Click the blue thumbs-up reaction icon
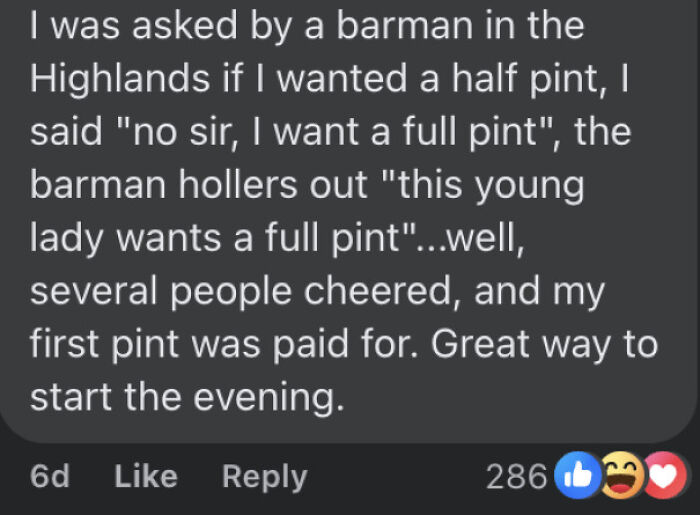This screenshot has height=515, width=700. (x=578, y=475)
